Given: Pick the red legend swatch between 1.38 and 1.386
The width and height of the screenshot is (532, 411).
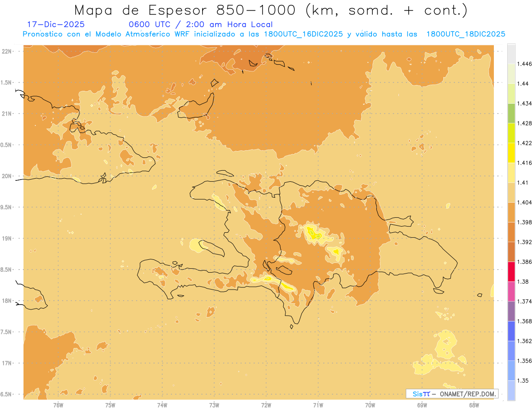Looking at the screenshot, I should pos(511,272).
